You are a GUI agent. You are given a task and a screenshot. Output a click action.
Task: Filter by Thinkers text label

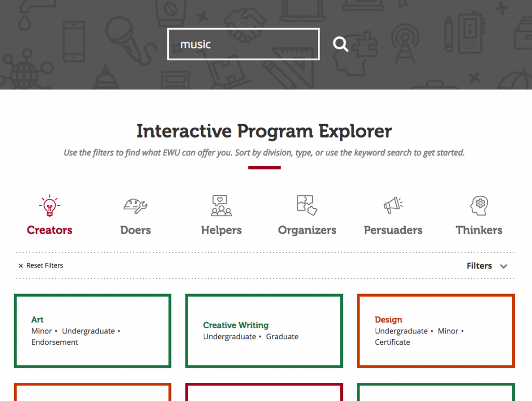(x=478, y=230)
